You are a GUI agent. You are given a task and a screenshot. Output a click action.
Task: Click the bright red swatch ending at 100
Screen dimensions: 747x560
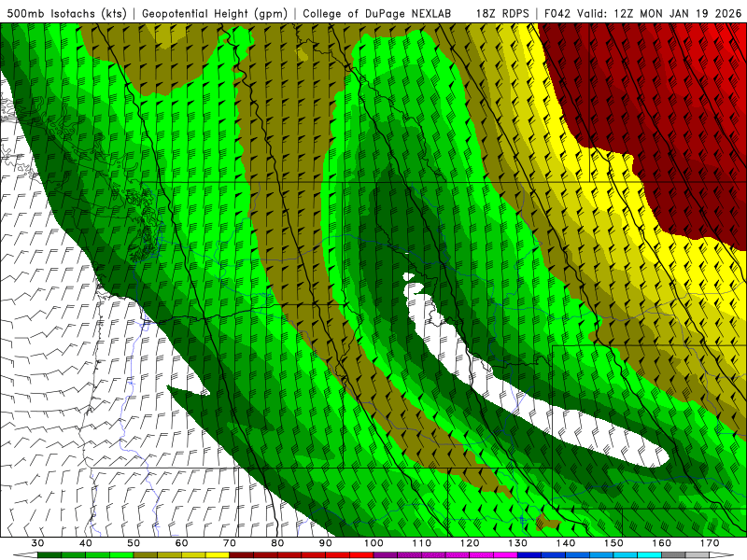coord(361,555)
